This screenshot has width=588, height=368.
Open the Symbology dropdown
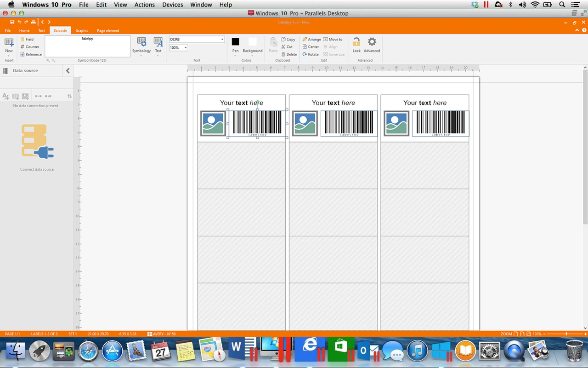tap(141, 46)
